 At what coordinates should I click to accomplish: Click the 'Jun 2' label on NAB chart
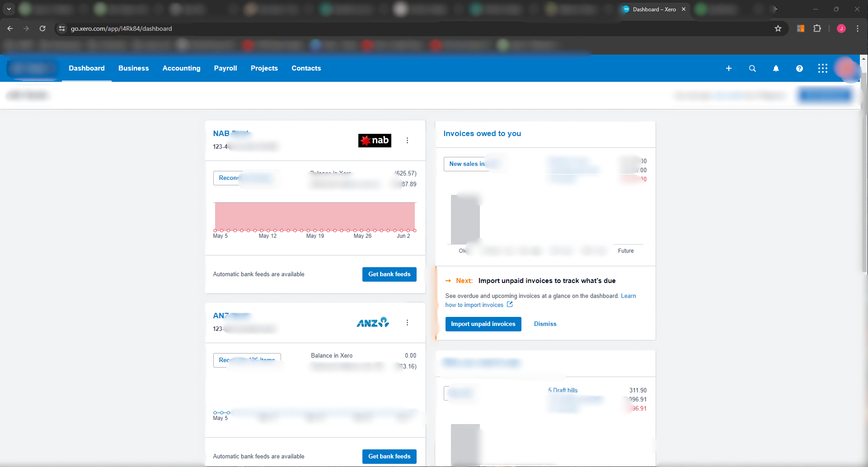click(404, 236)
